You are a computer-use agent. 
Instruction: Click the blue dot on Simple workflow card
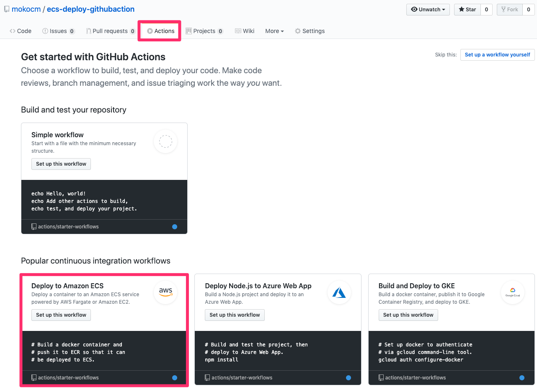175,227
